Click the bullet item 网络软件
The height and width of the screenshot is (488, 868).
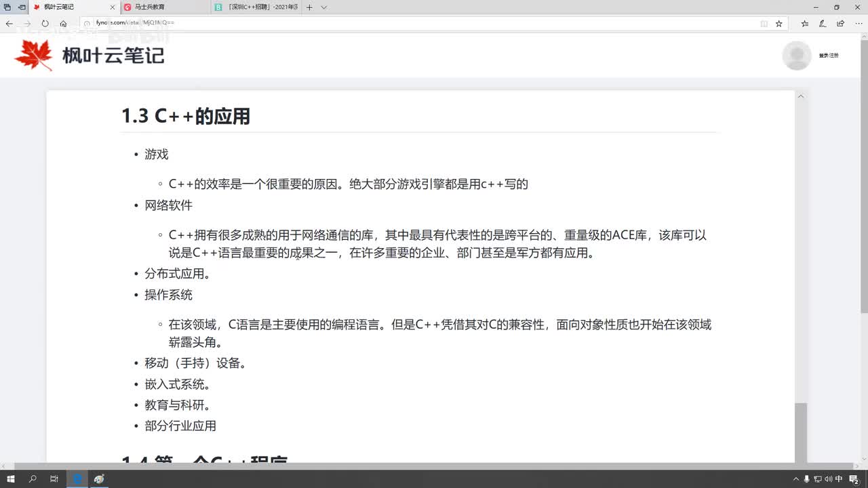pos(168,205)
